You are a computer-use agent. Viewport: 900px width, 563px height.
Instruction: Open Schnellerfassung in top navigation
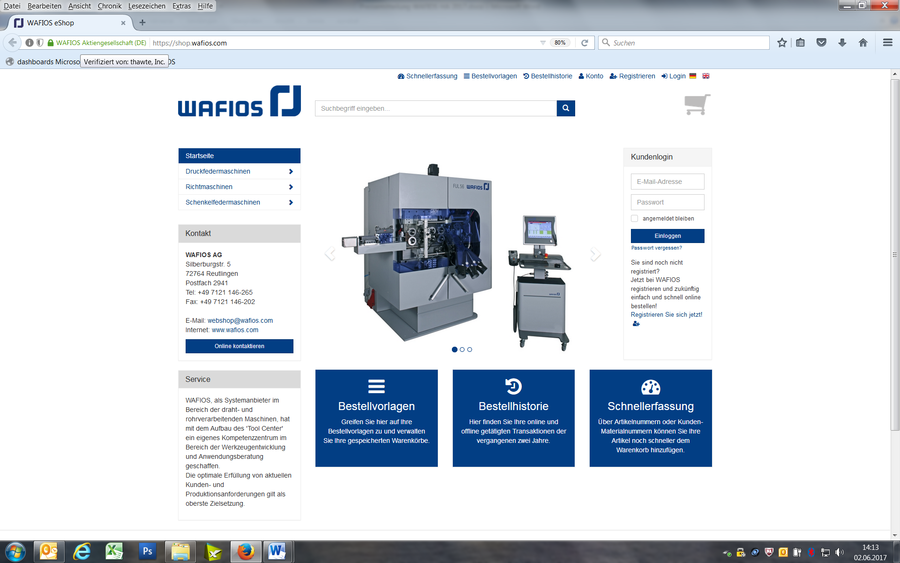coord(428,76)
